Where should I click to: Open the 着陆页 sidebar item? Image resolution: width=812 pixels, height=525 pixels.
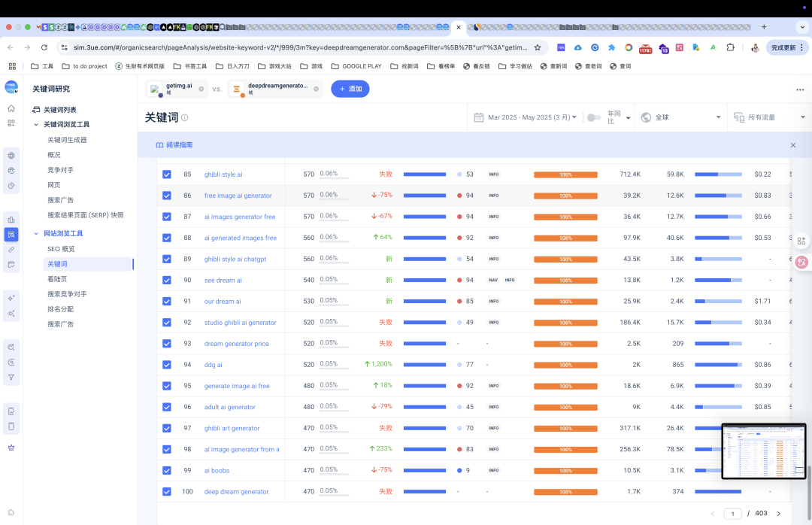point(57,279)
